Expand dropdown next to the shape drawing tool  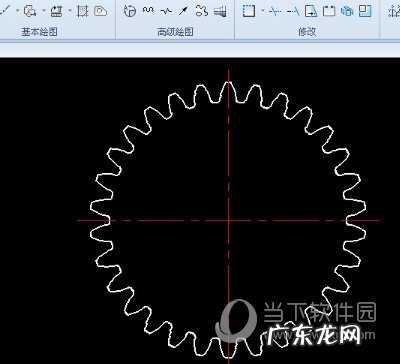point(44,11)
